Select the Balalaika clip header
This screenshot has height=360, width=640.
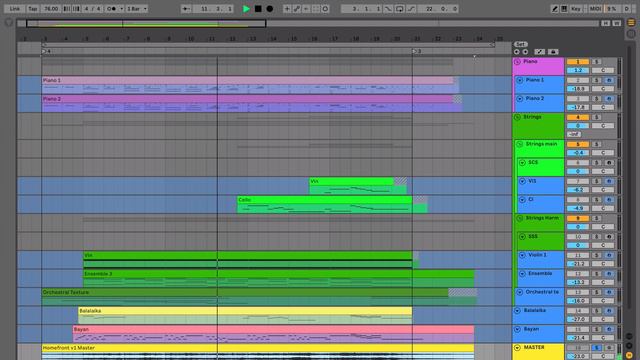tap(245, 311)
